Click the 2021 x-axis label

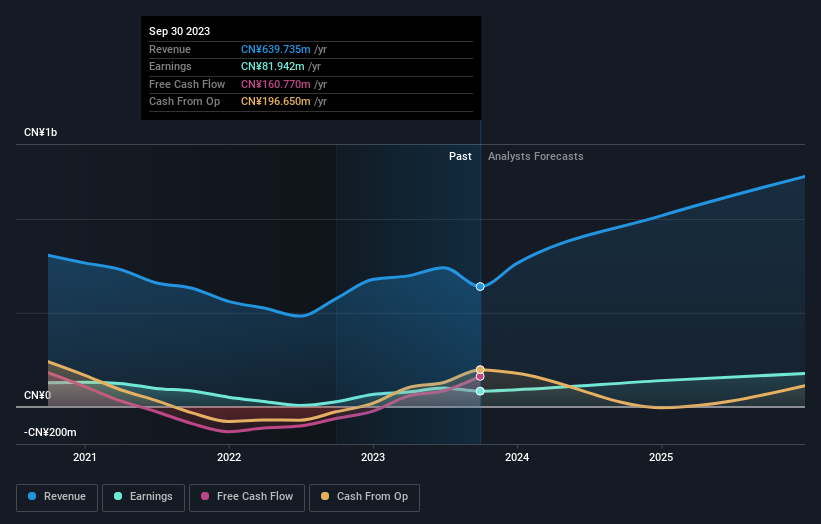point(85,457)
